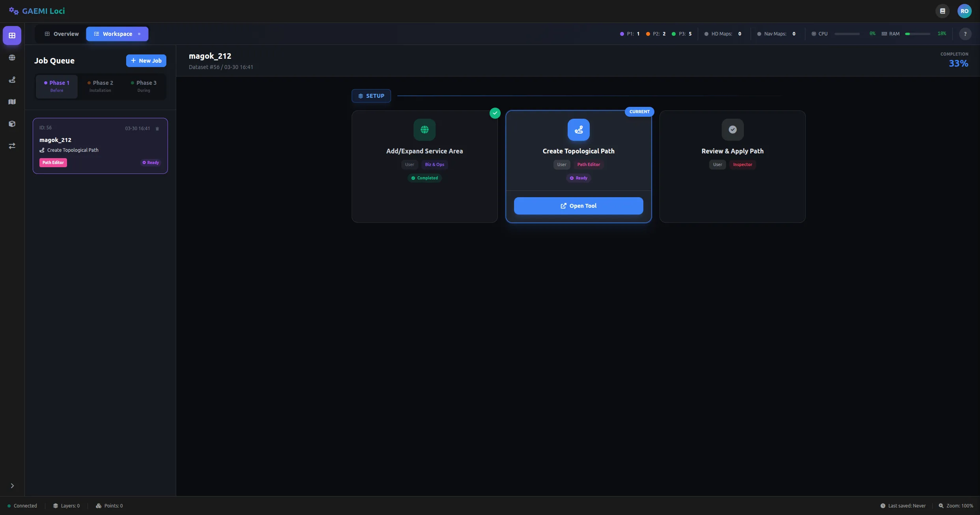Create a New Job
The height and width of the screenshot is (515, 980).
(x=146, y=61)
